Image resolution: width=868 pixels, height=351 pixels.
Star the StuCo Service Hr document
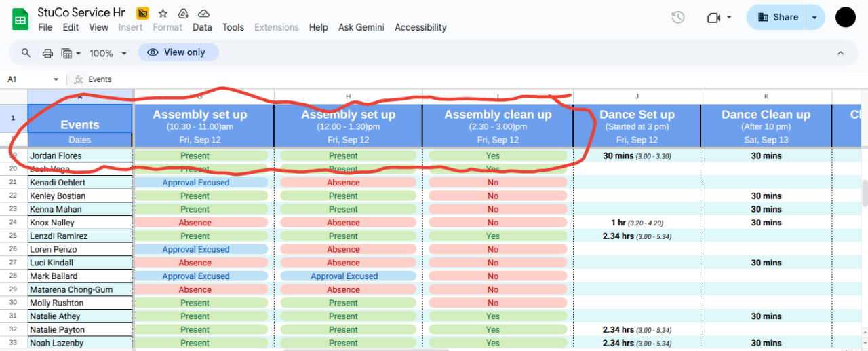tap(163, 14)
